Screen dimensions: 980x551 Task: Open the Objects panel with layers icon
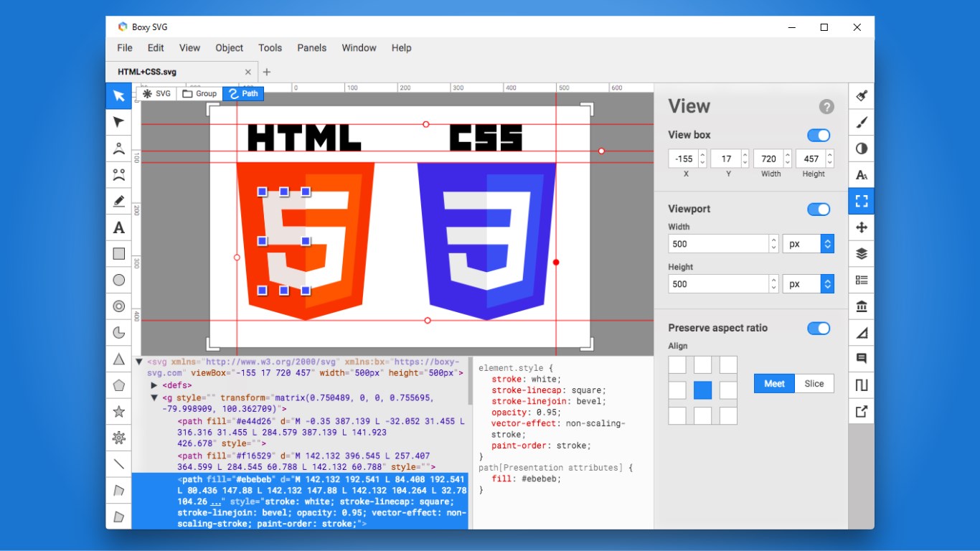861,253
